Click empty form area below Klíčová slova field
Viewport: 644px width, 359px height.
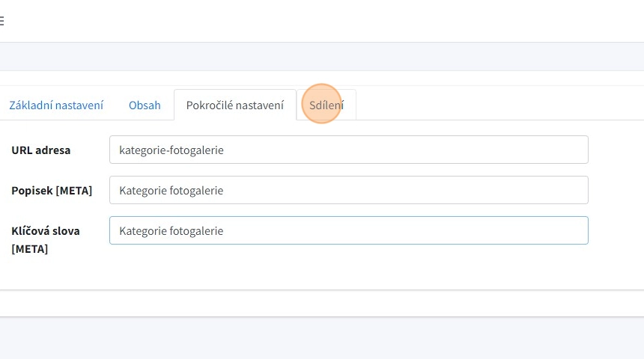tap(348, 268)
